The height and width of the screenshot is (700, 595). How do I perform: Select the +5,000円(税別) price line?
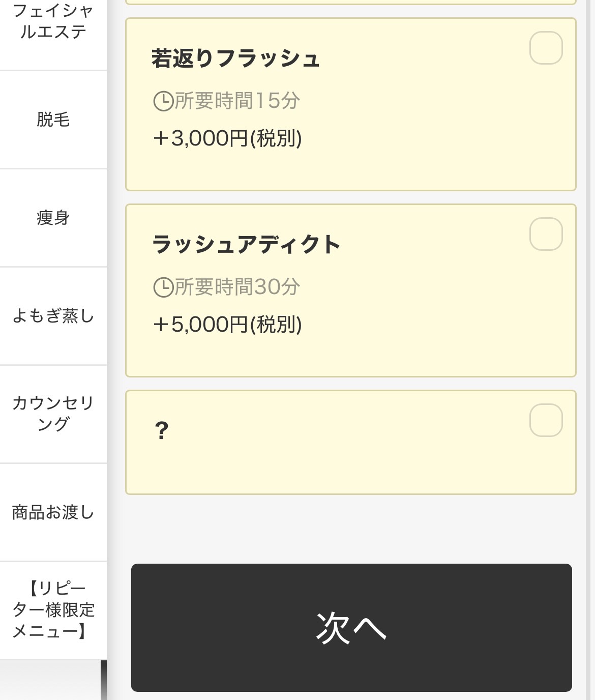tap(227, 325)
